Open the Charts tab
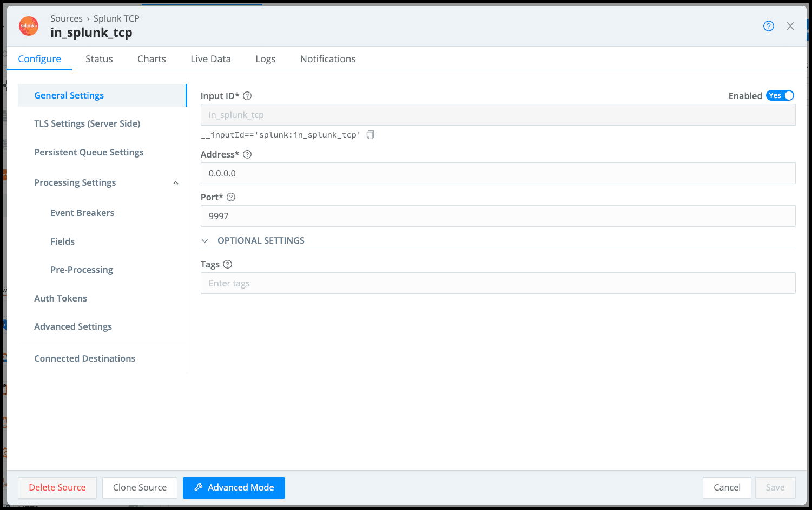Image resolution: width=812 pixels, height=510 pixels. click(151, 59)
